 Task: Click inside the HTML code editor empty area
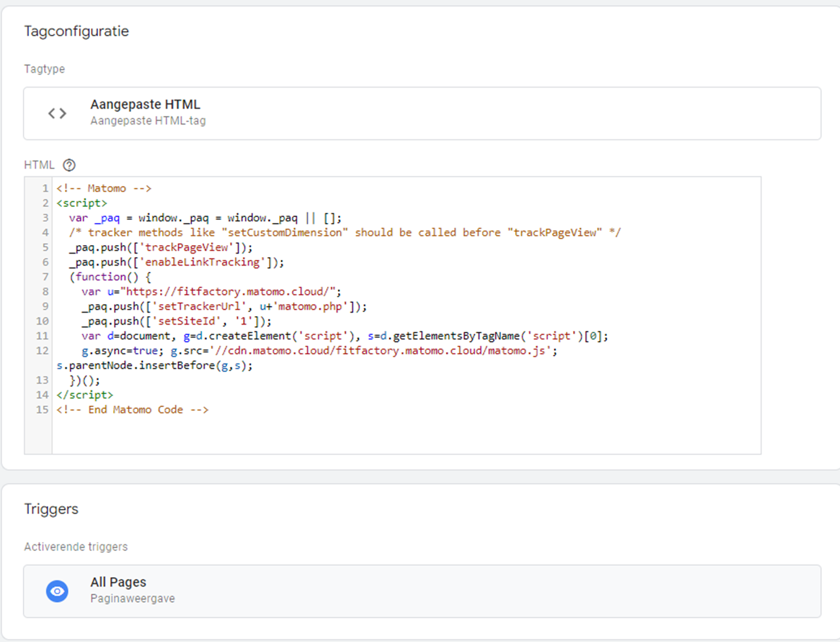406,435
